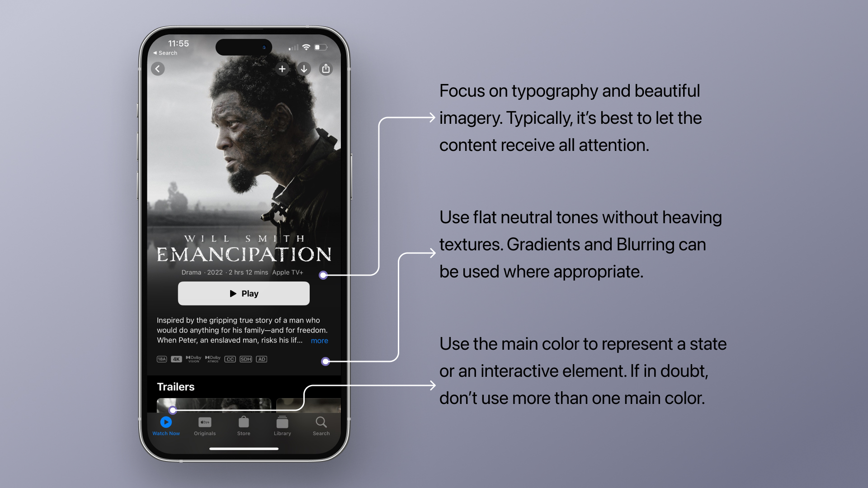Tap the Dolby Vision badge

point(192,358)
